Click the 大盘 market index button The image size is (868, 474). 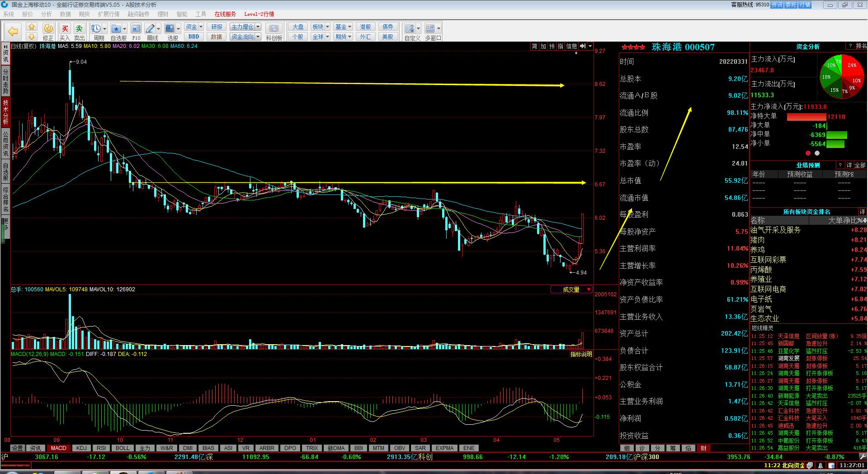pos(298,27)
